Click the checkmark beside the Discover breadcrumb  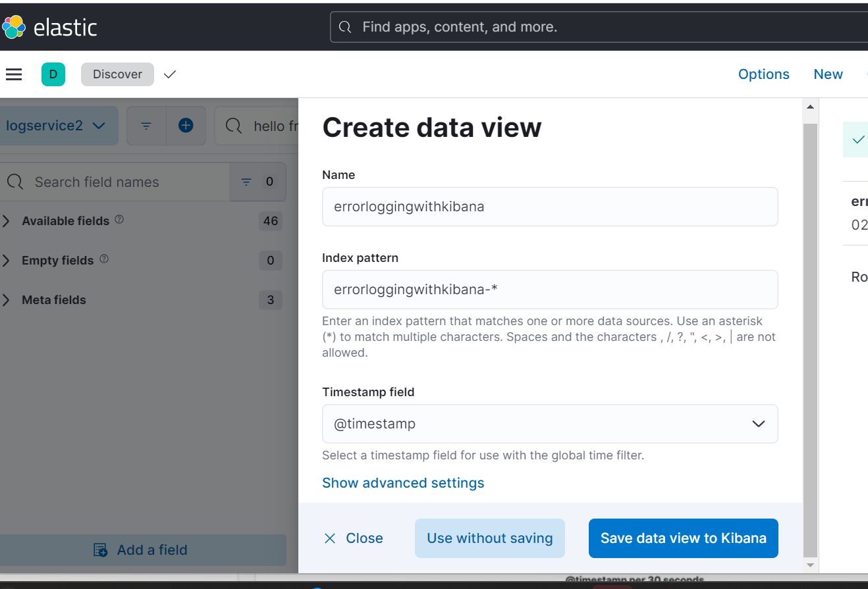pyautogui.click(x=169, y=74)
